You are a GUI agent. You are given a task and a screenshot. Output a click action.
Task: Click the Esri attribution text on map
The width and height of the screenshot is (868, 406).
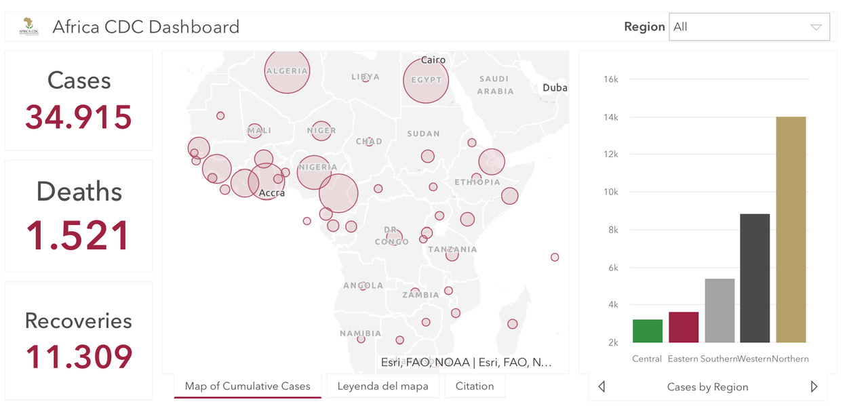467,363
